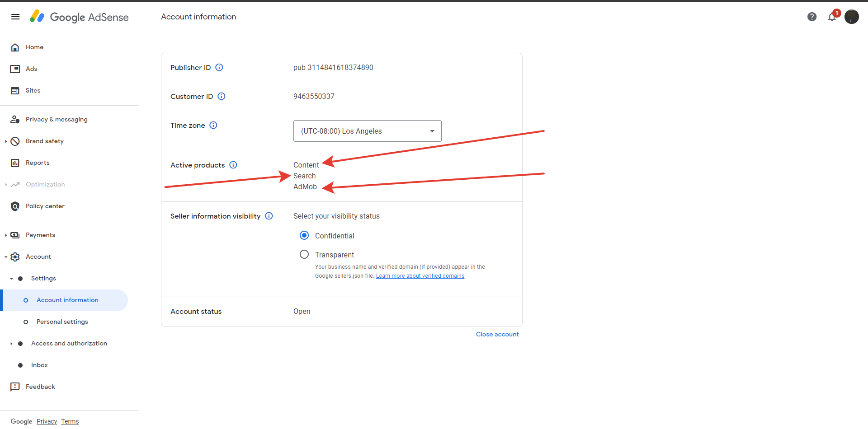Click the Account gear icon

(15, 257)
